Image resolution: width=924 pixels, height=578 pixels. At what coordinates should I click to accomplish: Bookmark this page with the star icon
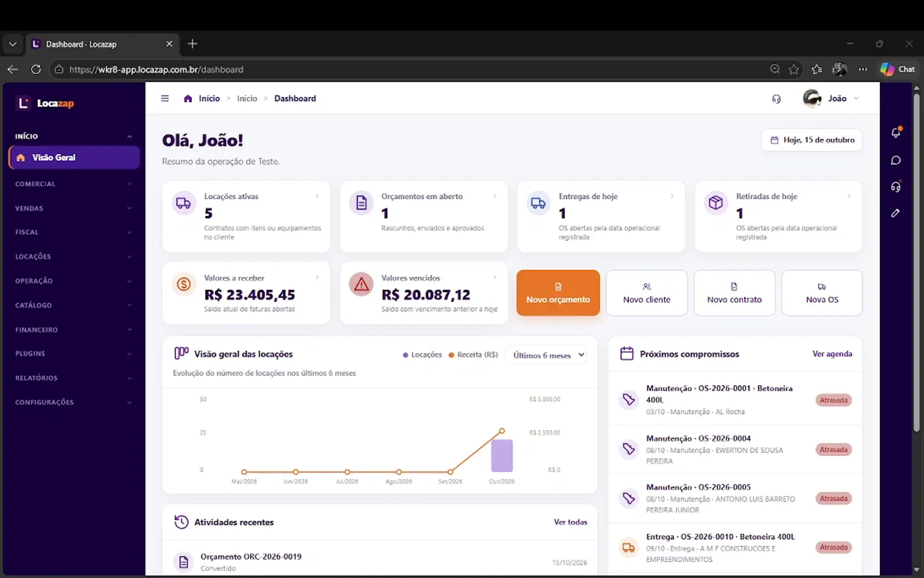tap(794, 69)
